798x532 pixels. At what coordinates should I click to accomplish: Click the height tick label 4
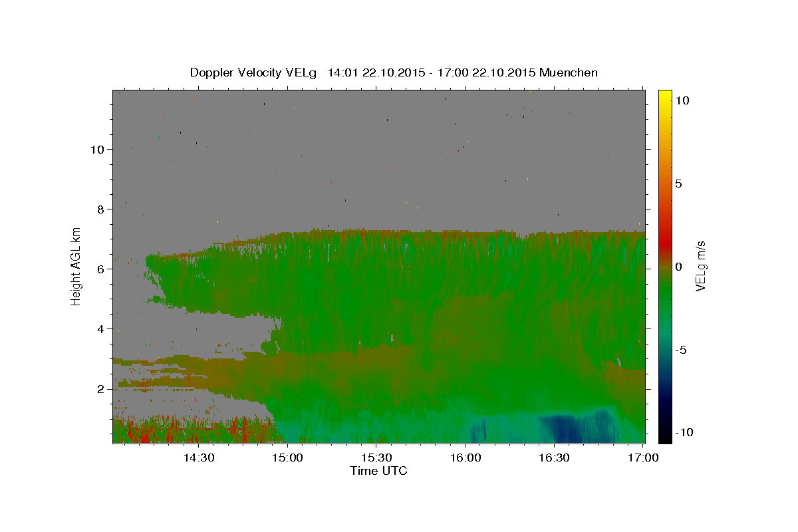tap(100, 329)
